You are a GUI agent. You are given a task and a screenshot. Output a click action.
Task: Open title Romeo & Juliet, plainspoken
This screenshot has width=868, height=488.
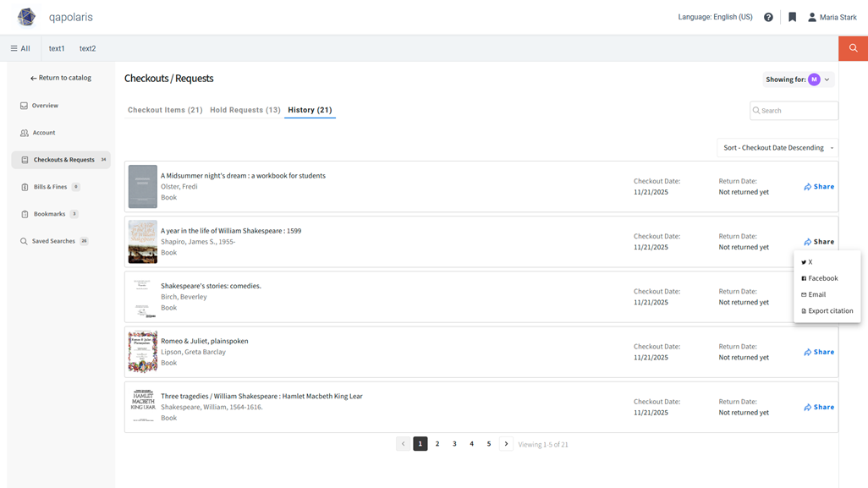[204, 341]
